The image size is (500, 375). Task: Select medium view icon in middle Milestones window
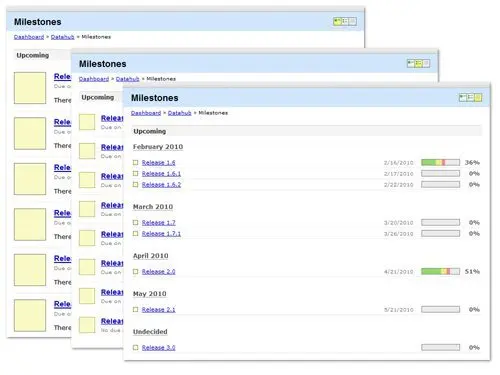tap(418, 63)
